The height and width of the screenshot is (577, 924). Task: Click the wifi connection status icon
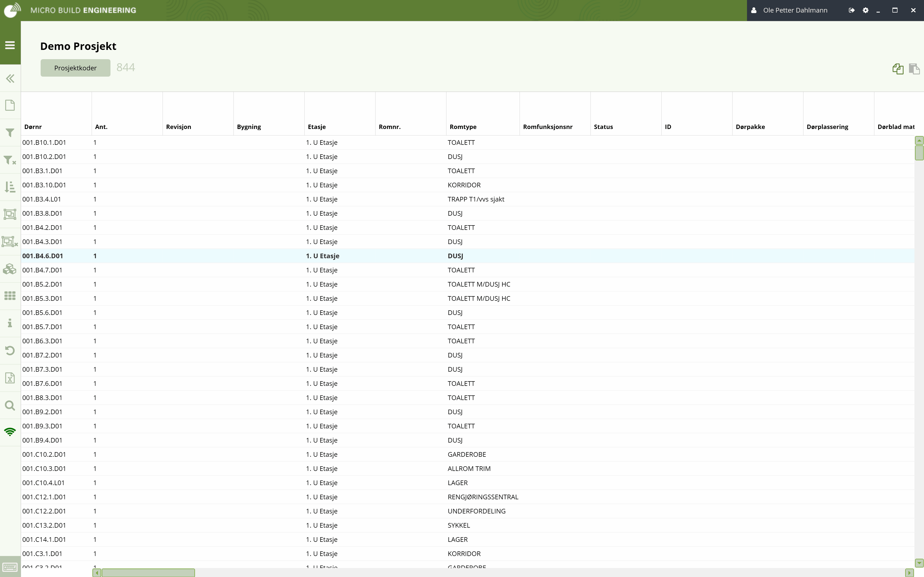click(x=10, y=432)
